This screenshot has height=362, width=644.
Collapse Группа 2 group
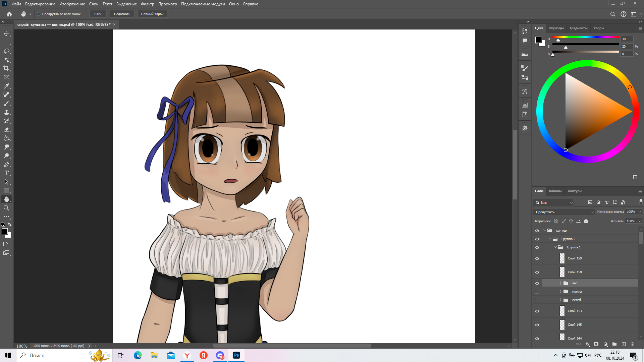pos(550,239)
